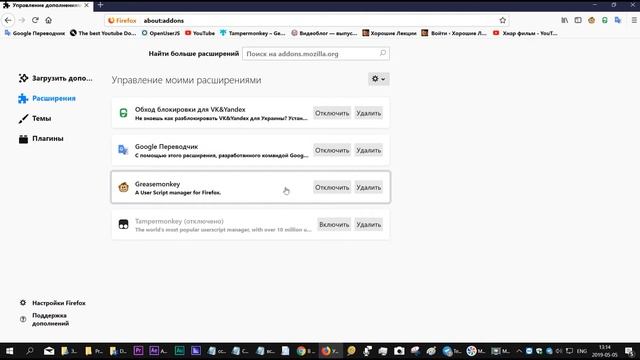Open OpenUserJS bookmark

[160, 33]
